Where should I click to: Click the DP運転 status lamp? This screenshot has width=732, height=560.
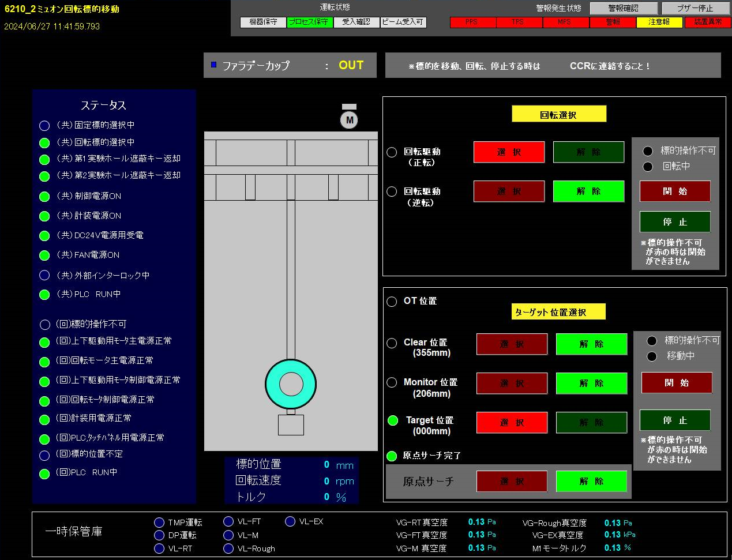click(x=159, y=535)
